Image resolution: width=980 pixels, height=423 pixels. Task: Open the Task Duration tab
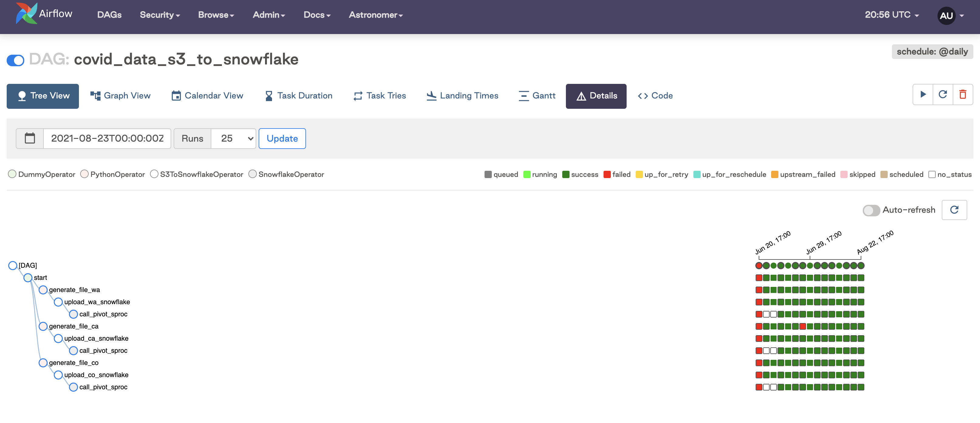pyautogui.click(x=299, y=95)
